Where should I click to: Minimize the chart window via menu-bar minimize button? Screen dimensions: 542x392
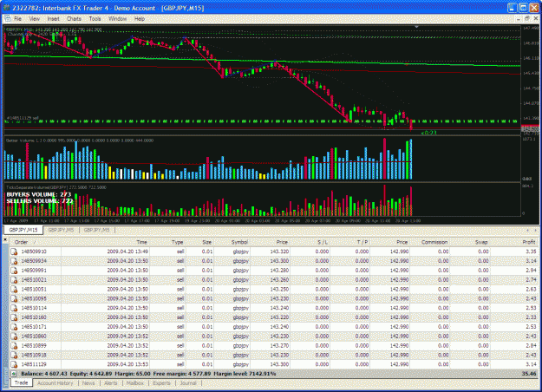click(518, 19)
